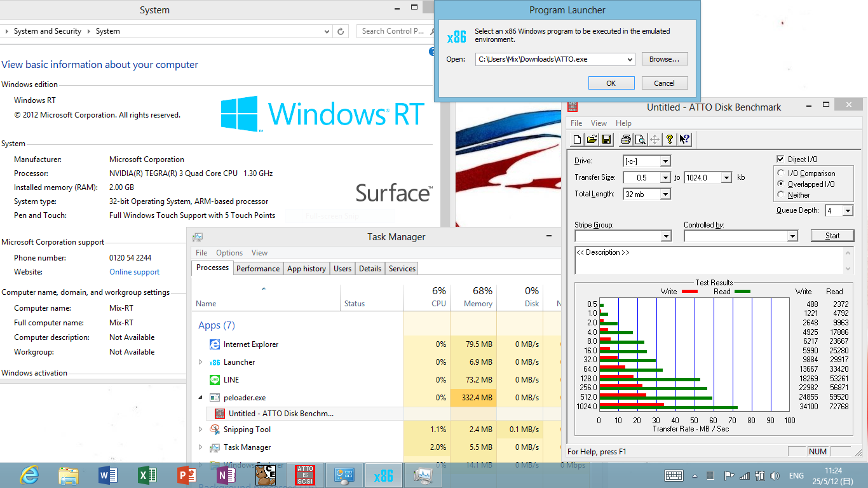Launch Excel from the taskbar
Image resolution: width=868 pixels, height=488 pixels.
(147, 475)
